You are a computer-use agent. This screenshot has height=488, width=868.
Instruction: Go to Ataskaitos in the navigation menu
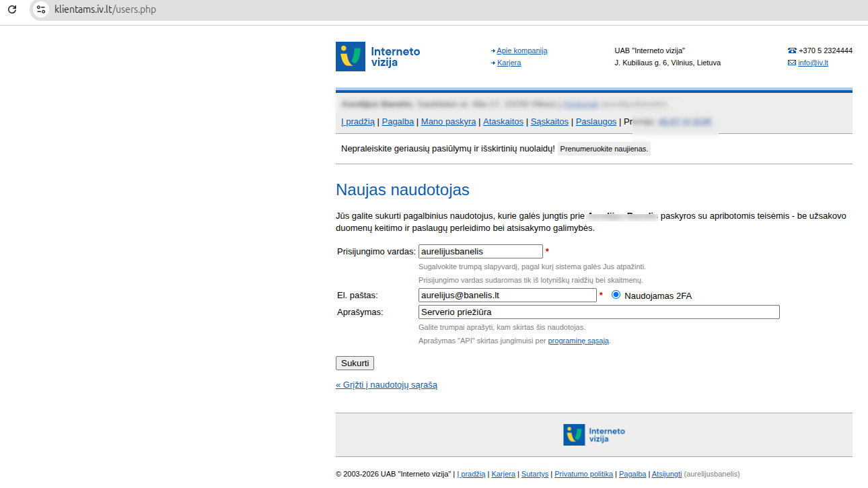[x=503, y=122]
